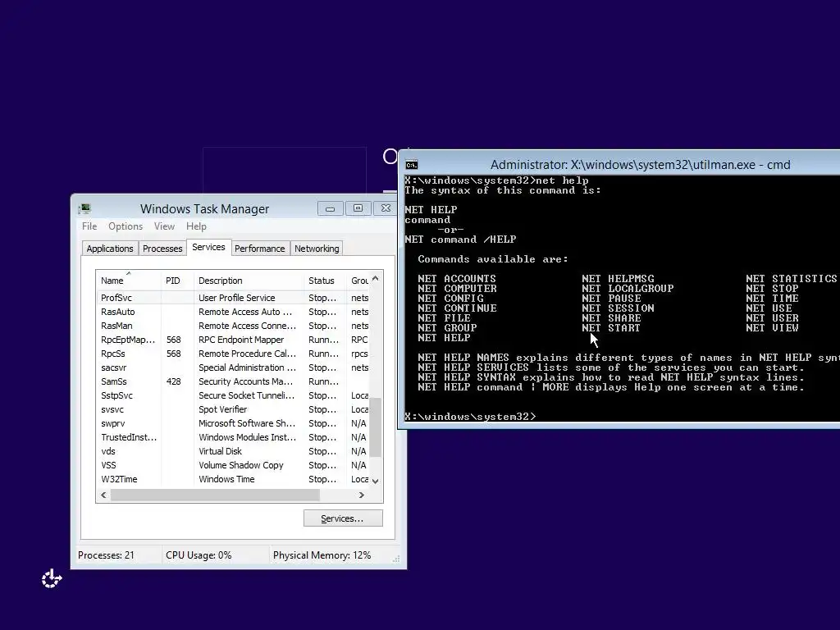This screenshot has width=840, height=630.
Task: Click the Physical Memory: 12% status entry
Action: (x=322, y=555)
